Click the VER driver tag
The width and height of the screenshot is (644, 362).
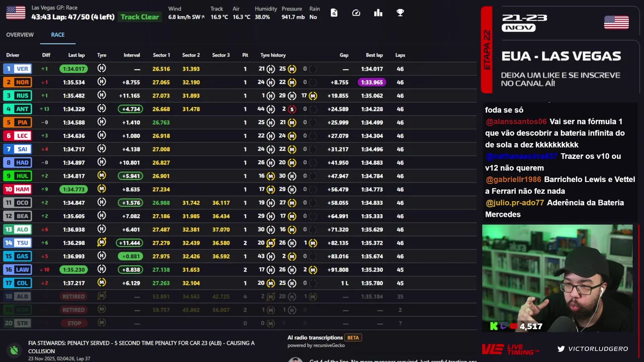point(23,69)
